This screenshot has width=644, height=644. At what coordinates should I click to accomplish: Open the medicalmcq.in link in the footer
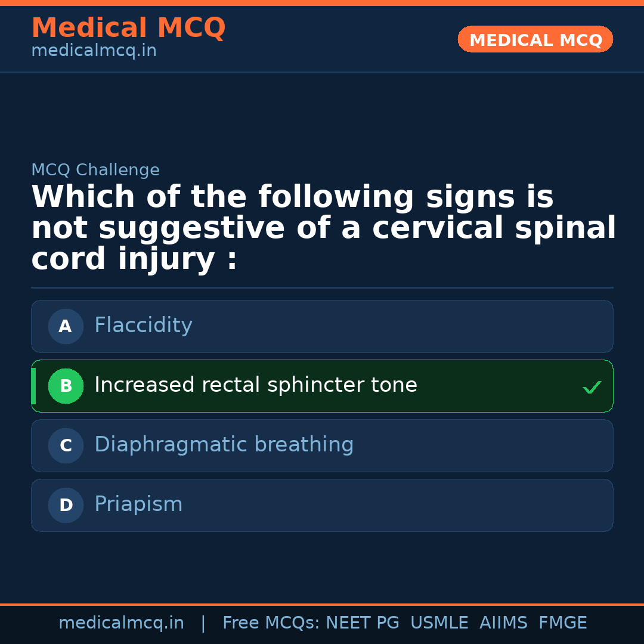(x=121, y=623)
